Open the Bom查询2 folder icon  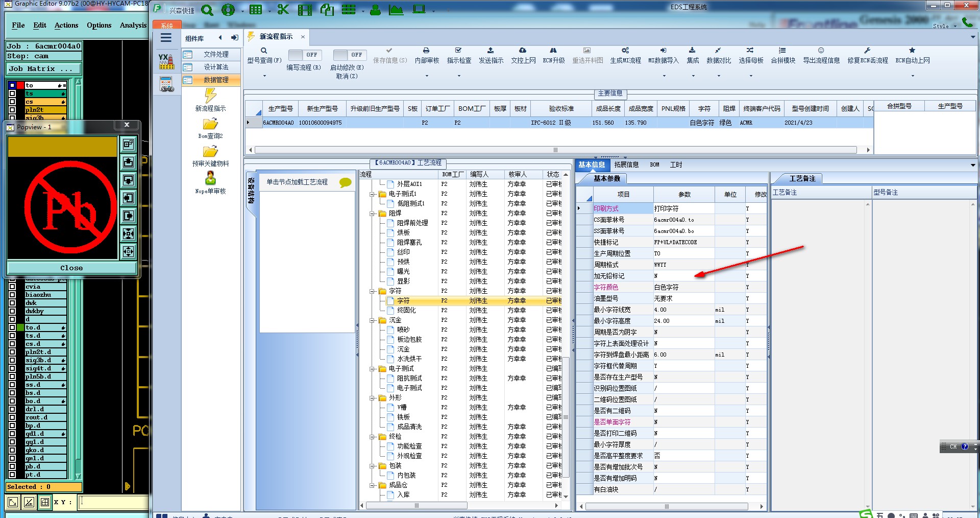click(210, 124)
